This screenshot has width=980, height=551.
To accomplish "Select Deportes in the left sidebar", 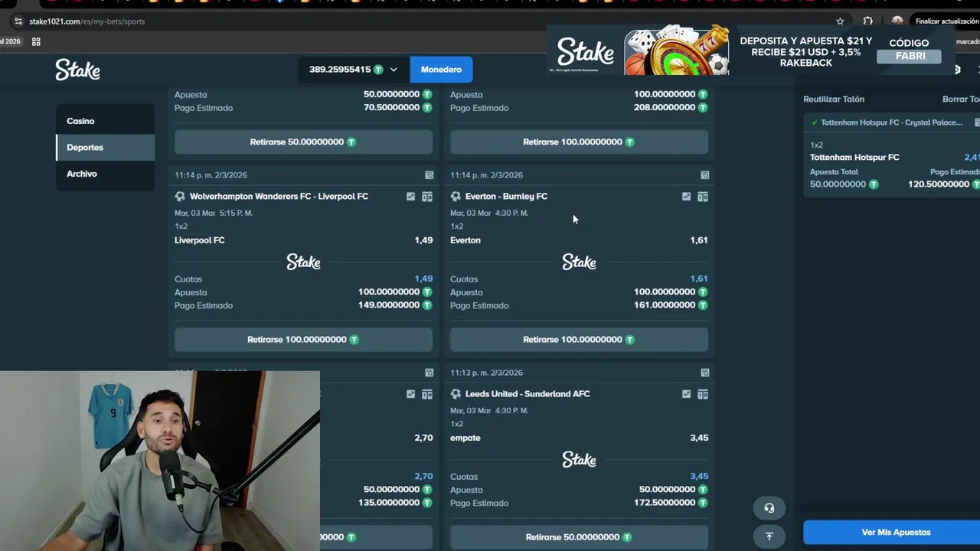I will 105,147.
